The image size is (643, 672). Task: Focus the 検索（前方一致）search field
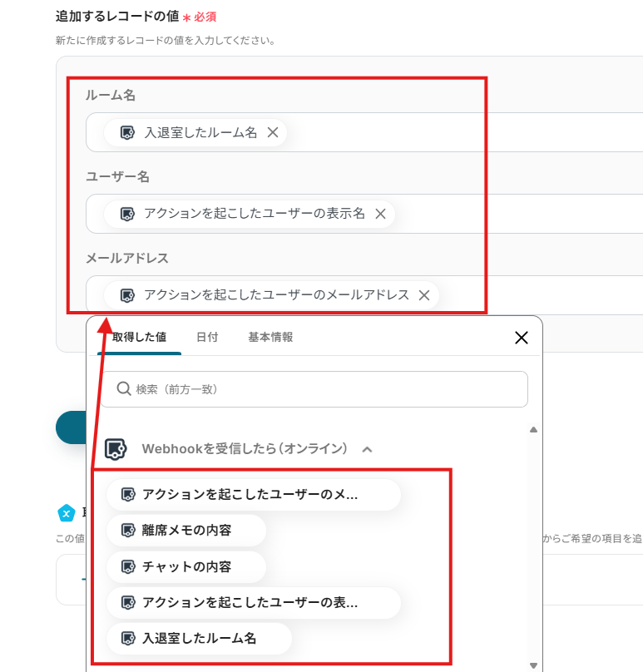[x=314, y=389]
